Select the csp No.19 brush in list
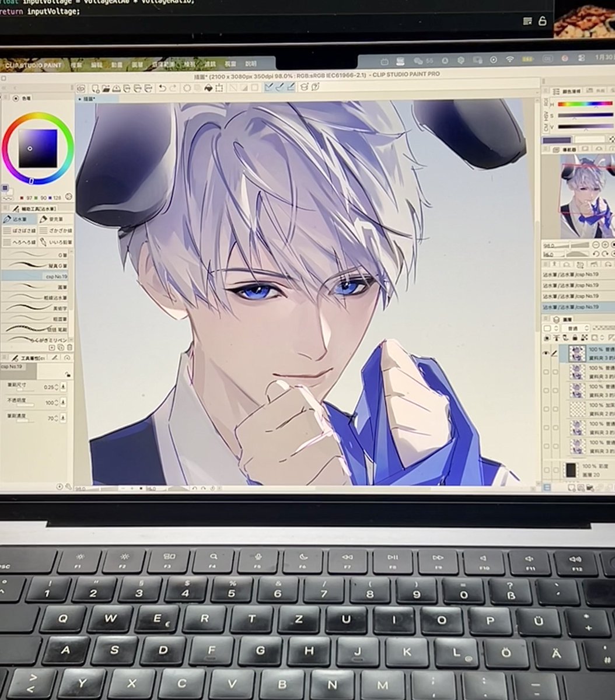Image resolution: width=615 pixels, height=700 pixels. point(34,275)
